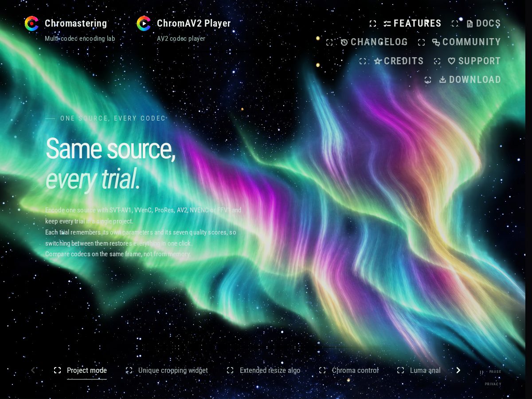The height and width of the screenshot is (399, 532).
Task: Open Download via its download-arrow icon
Action: 442,80
